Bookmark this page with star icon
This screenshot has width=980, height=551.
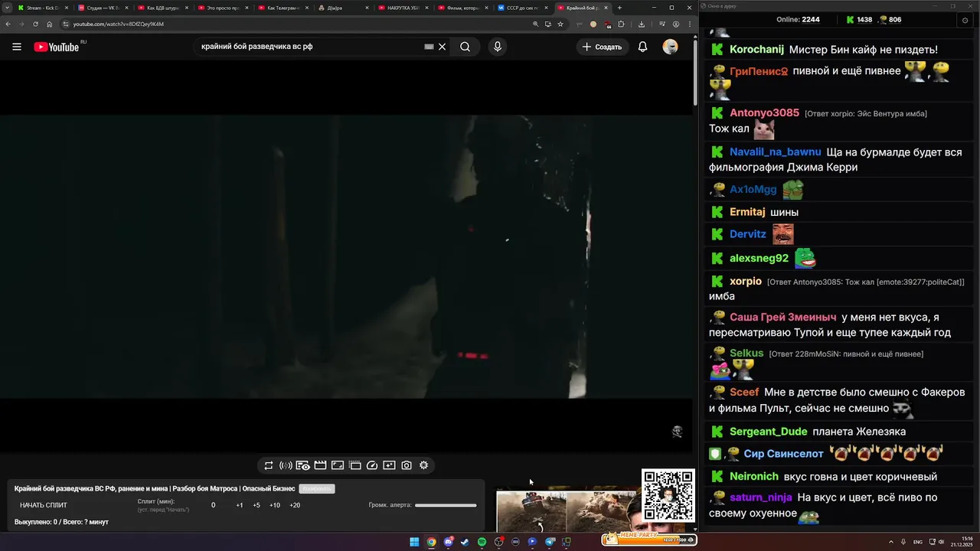point(560,24)
